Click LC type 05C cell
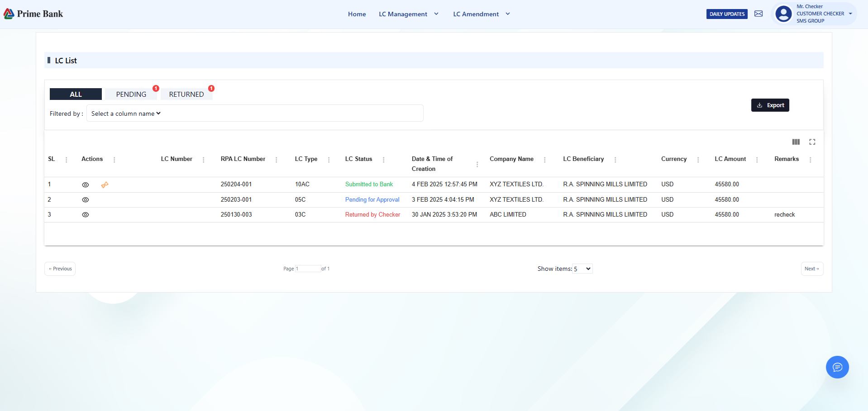Viewport: 868px width, 411px height. pos(300,200)
